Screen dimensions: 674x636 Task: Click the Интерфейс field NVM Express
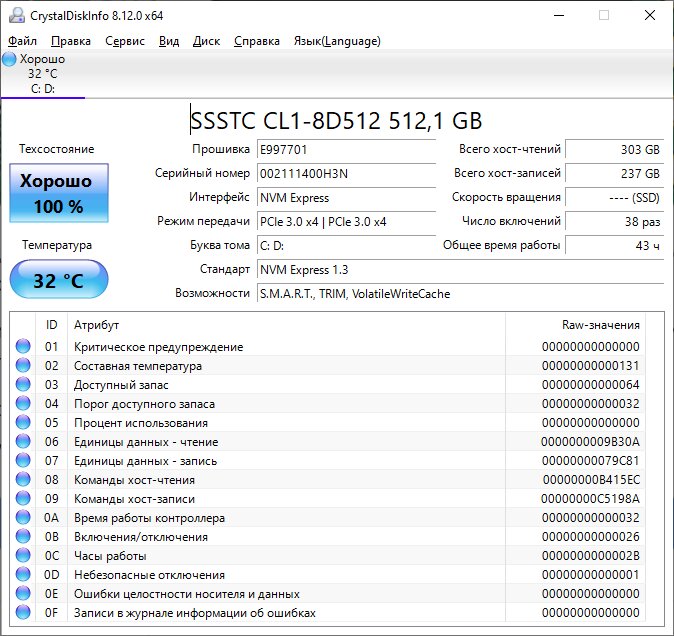point(346,198)
